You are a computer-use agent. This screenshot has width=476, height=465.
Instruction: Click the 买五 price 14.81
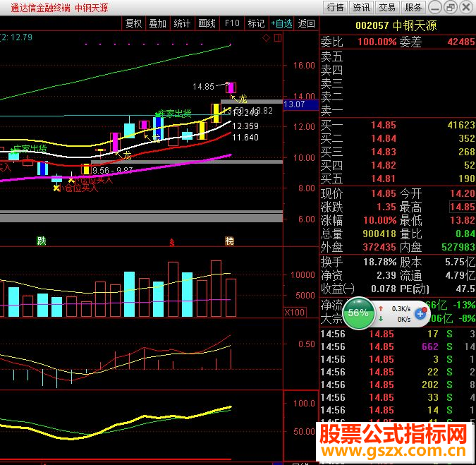click(x=384, y=179)
